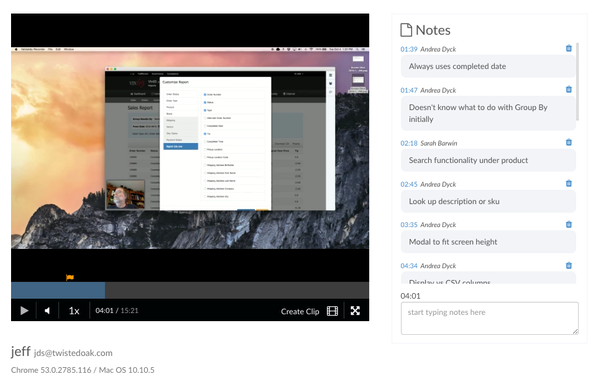Click the Notes panel scrollbar
The width and height of the screenshot is (600, 381).
pyautogui.click(x=577, y=81)
